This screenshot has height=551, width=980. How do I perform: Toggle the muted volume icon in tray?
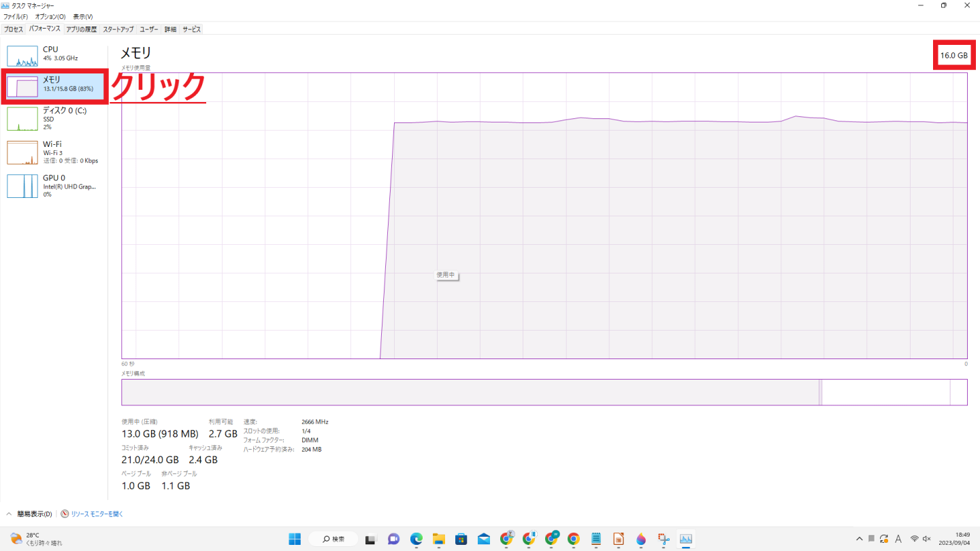pos(926,539)
